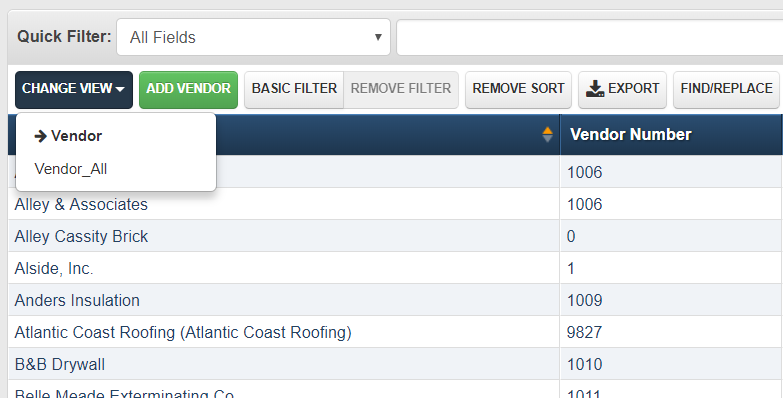
Task: Select the Alley Cassity Brick vendor
Action: coord(81,236)
